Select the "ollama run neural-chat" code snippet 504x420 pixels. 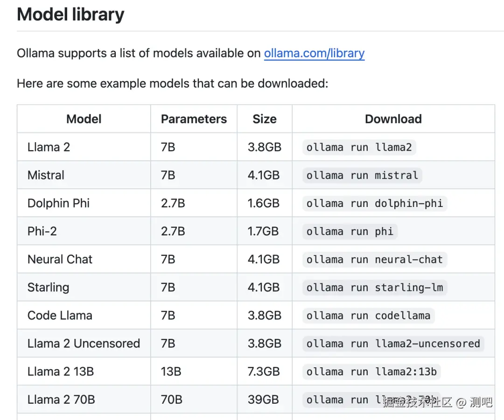(x=374, y=260)
